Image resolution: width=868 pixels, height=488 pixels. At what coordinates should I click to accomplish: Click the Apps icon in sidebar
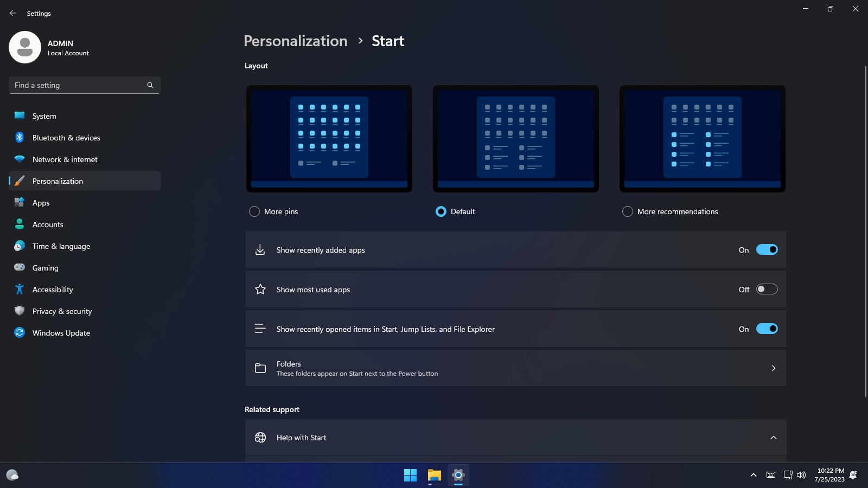click(20, 202)
